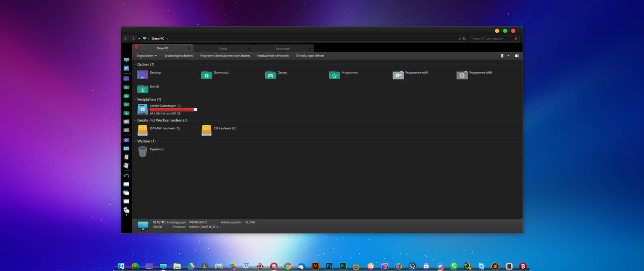Open the Papierkorb recycle bin icon
This screenshot has width=644, height=271.
click(143, 151)
